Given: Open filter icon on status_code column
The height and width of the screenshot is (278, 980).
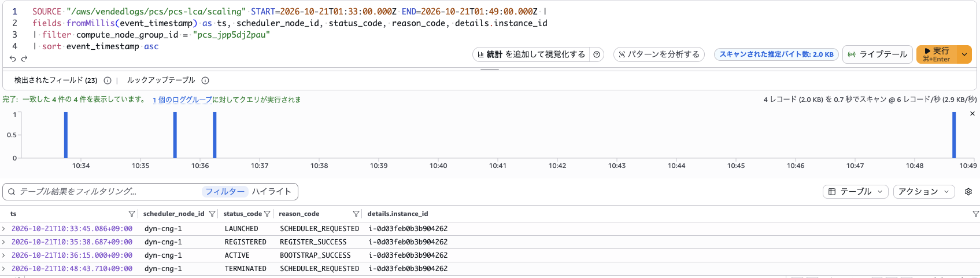Looking at the screenshot, I should [267, 214].
